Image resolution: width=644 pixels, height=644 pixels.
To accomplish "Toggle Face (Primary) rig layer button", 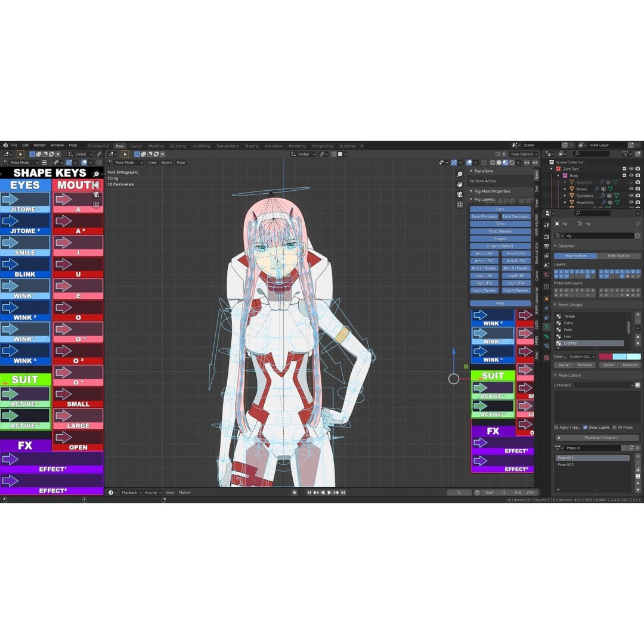I will (484, 216).
